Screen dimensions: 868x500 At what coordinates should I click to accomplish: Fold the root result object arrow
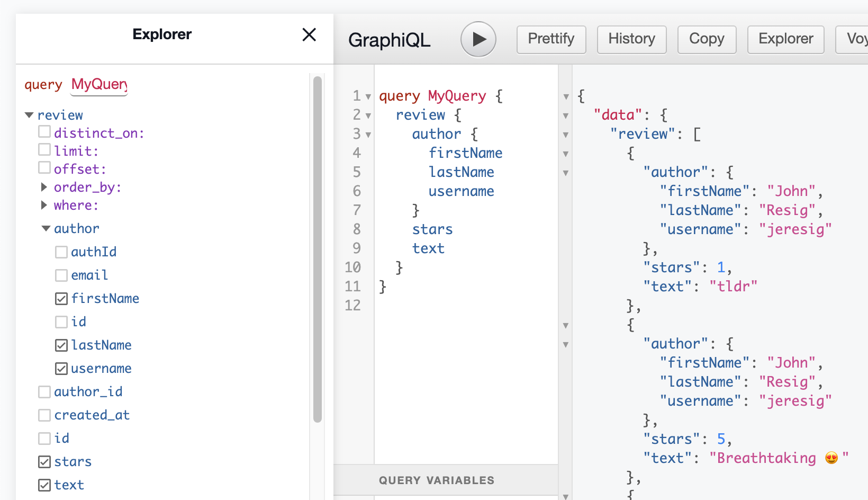566,97
